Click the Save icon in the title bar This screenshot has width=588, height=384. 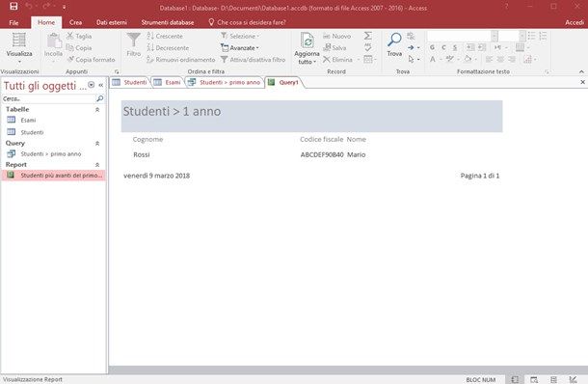[13, 7]
